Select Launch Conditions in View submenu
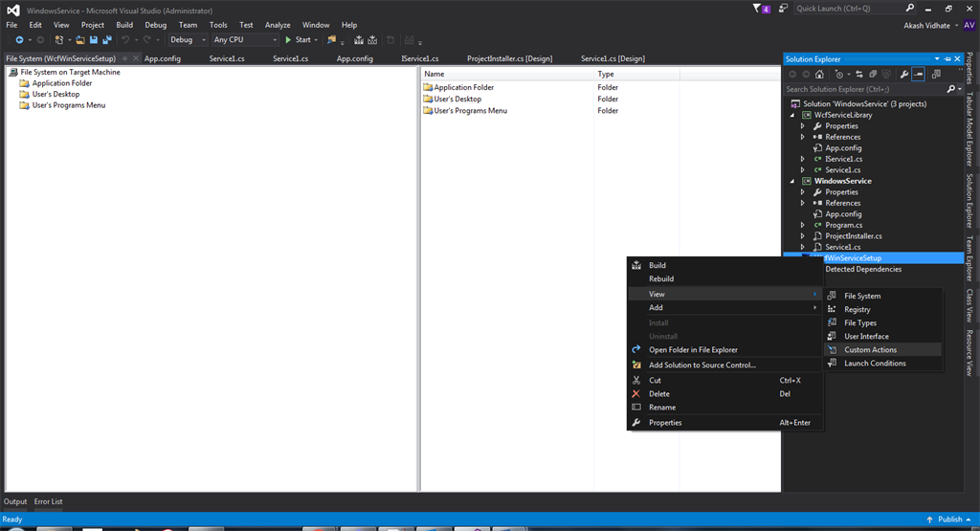The image size is (980, 531). [882, 363]
